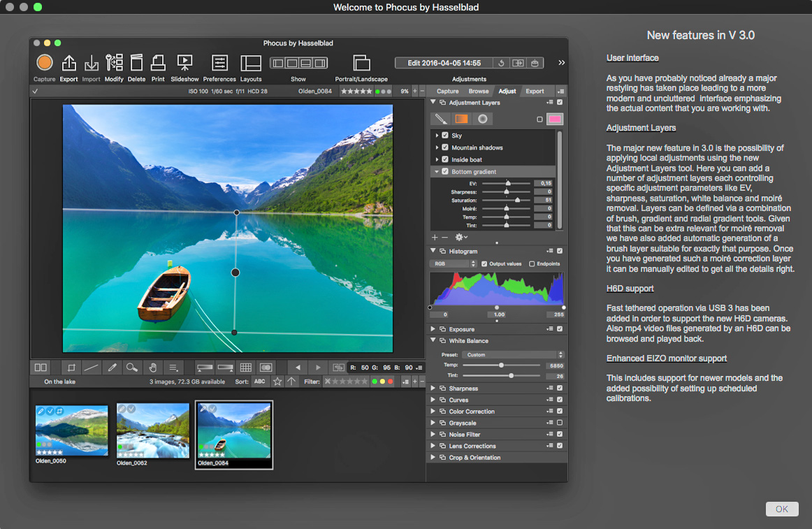Enable the Endpoints checkbox
Screen dimensions: 812x529
(x=532, y=264)
